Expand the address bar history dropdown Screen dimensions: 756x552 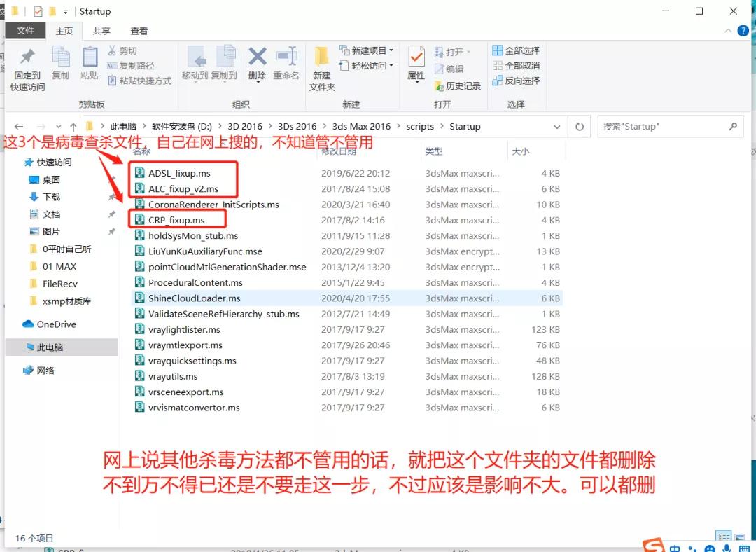[x=557, y=127]
